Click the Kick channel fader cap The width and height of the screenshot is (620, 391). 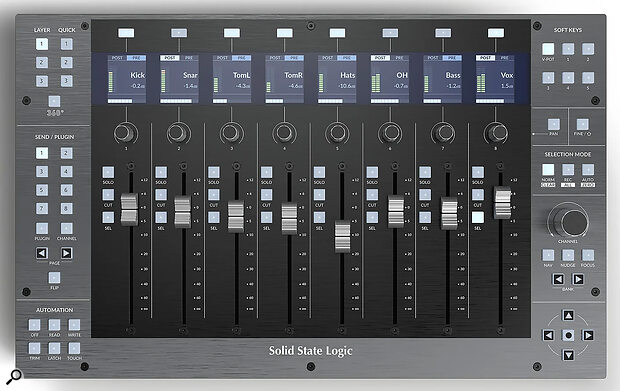129,209
